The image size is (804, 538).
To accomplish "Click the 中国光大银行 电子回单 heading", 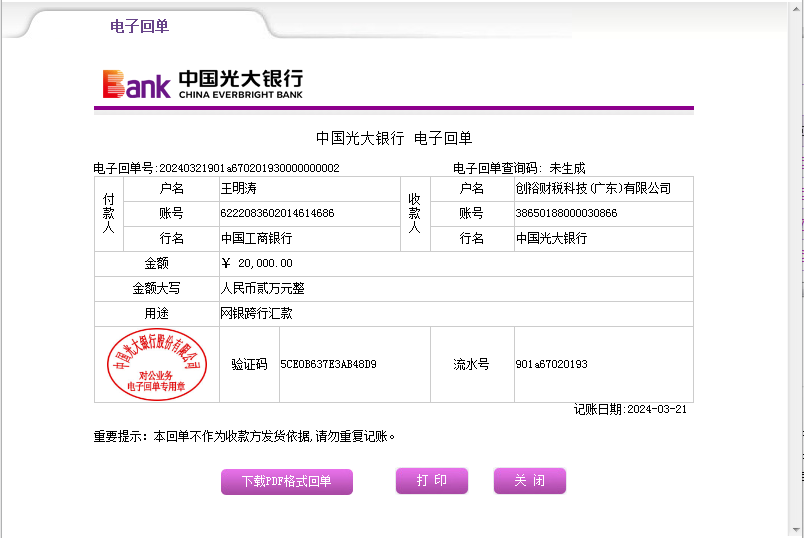I will [394, 138].
